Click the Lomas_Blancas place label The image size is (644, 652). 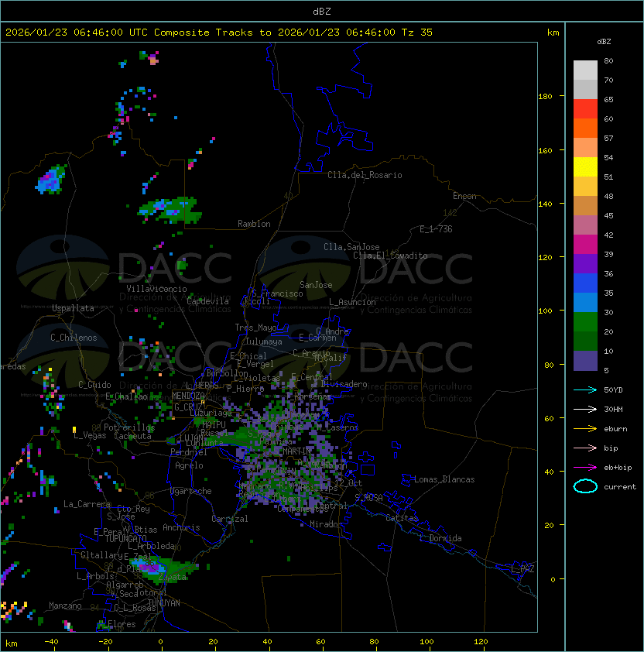(444, 479)
